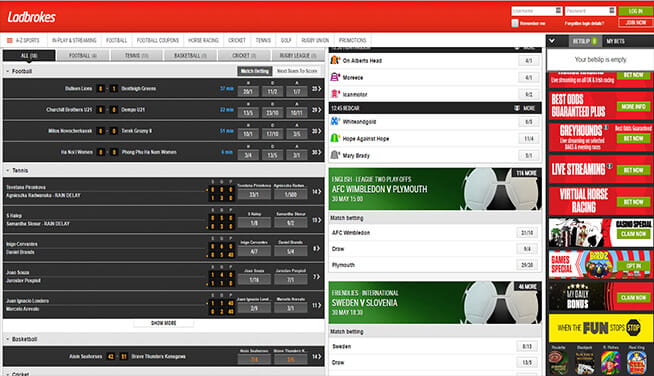
Task: Click Show More under Tennis matches
Action: click(164, 323)
